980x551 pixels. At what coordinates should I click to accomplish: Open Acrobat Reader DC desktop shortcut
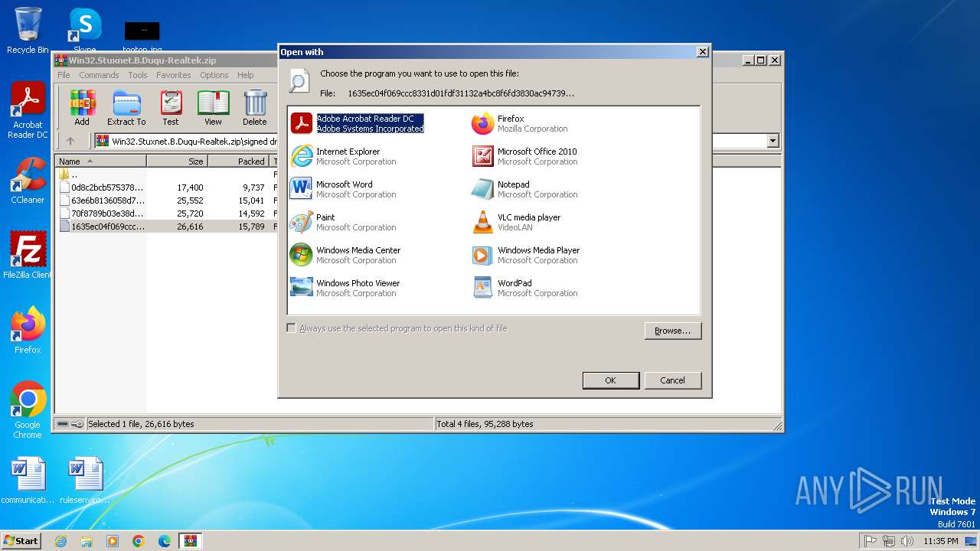tap(28, 111)
